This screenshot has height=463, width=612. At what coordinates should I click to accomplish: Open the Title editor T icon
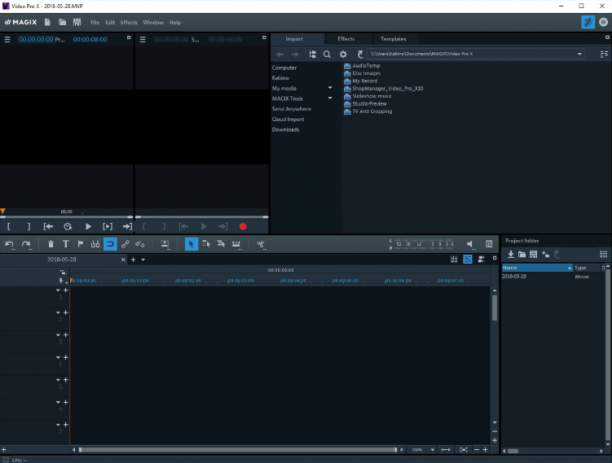click(x=66, y=244)
